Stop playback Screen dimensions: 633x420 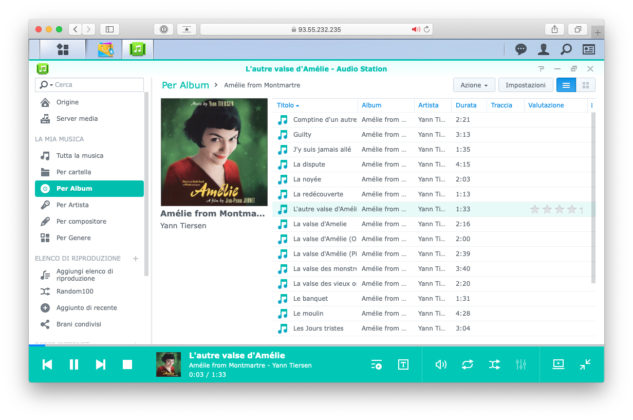point(127,365)
